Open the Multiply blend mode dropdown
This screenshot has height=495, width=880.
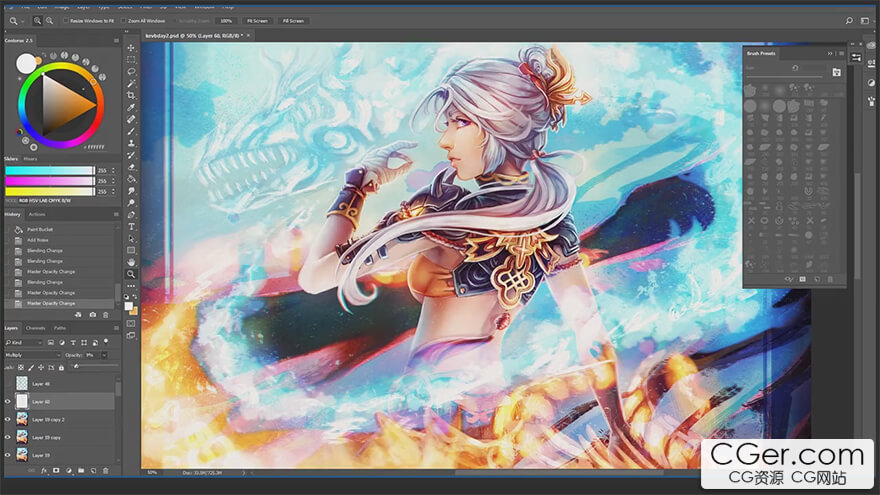point(33,355)
